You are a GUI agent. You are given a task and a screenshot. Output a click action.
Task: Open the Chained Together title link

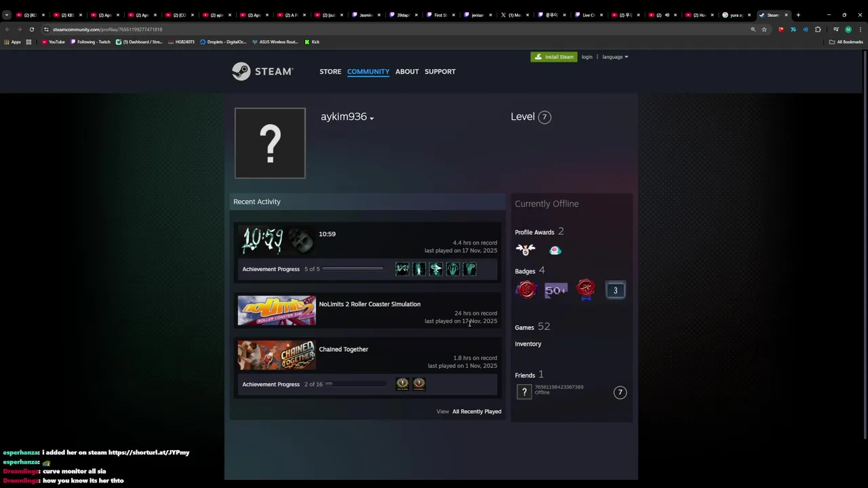[x=344, y=349]
